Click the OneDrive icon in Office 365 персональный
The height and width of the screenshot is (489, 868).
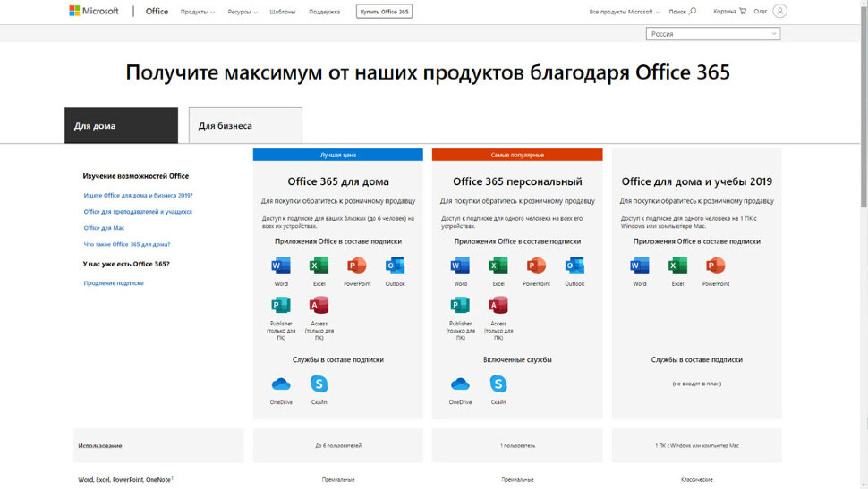pyautogui.click(x=460, y=384)
